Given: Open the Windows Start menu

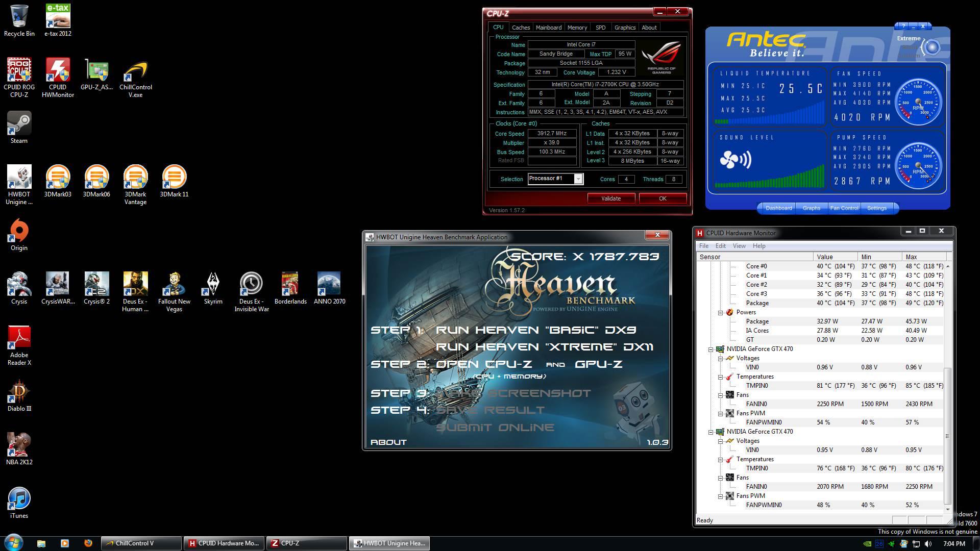Looking at the screenshot, I should [x=14, y=542].
